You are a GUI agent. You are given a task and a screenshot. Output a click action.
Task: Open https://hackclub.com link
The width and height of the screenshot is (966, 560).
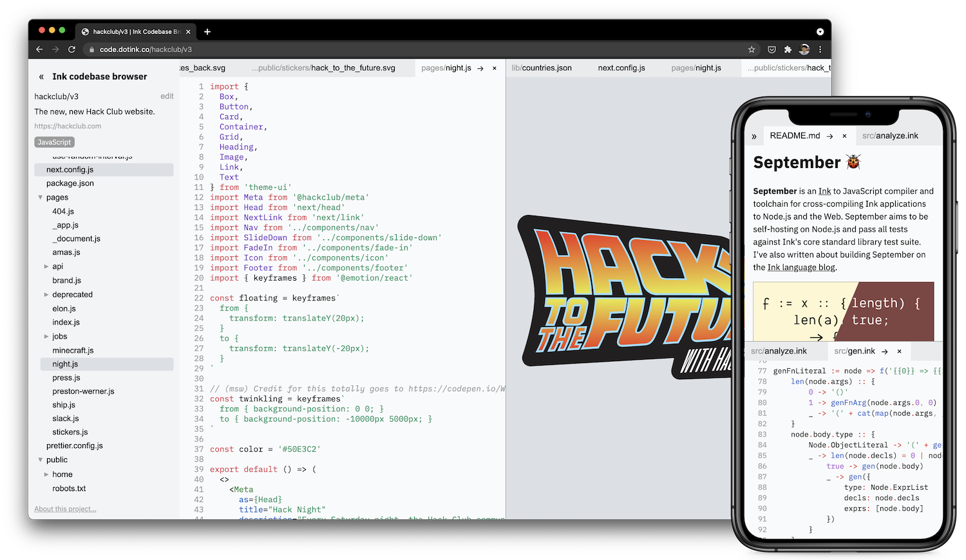point(68,126)
